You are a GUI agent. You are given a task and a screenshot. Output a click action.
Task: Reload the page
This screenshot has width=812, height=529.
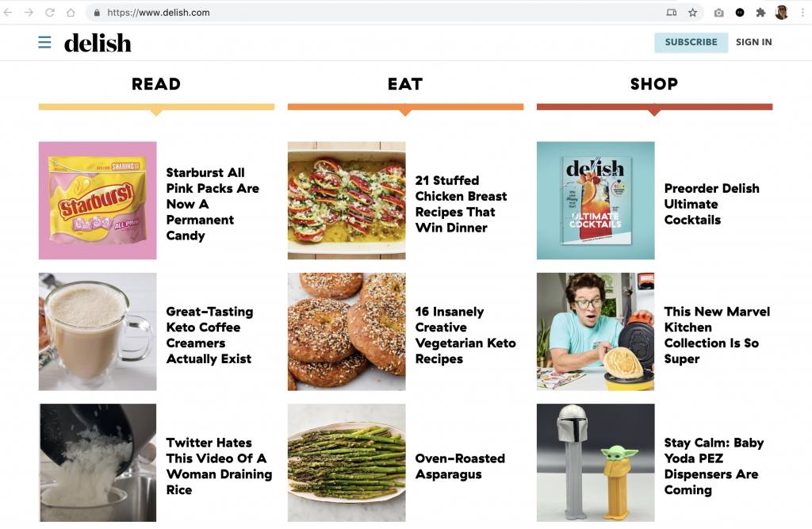click(x=50, y=13)
